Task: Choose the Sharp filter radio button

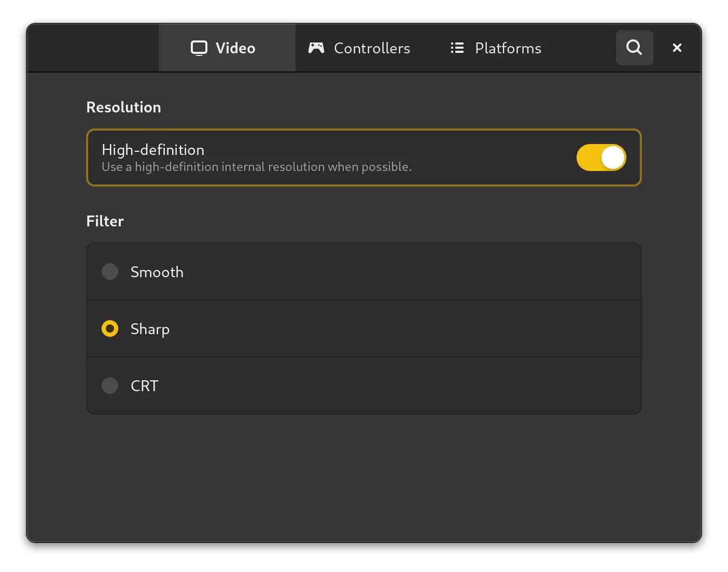Action: [x=110, y=328]
